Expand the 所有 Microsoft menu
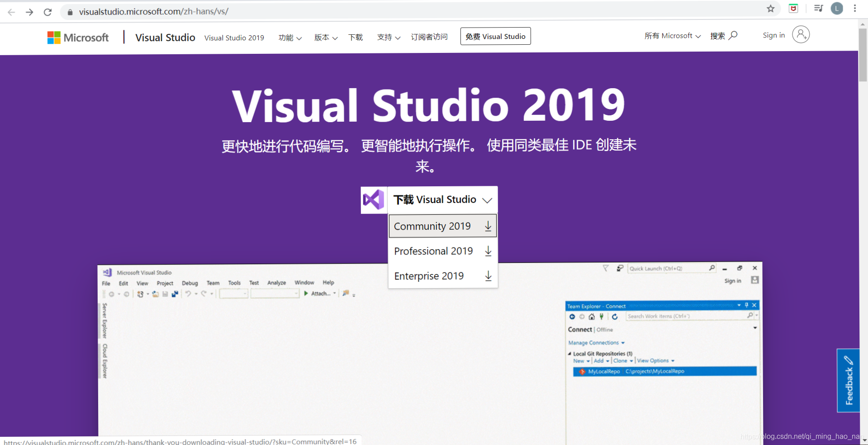This screenshot has height=445, width=868. [x=673, y=36]
